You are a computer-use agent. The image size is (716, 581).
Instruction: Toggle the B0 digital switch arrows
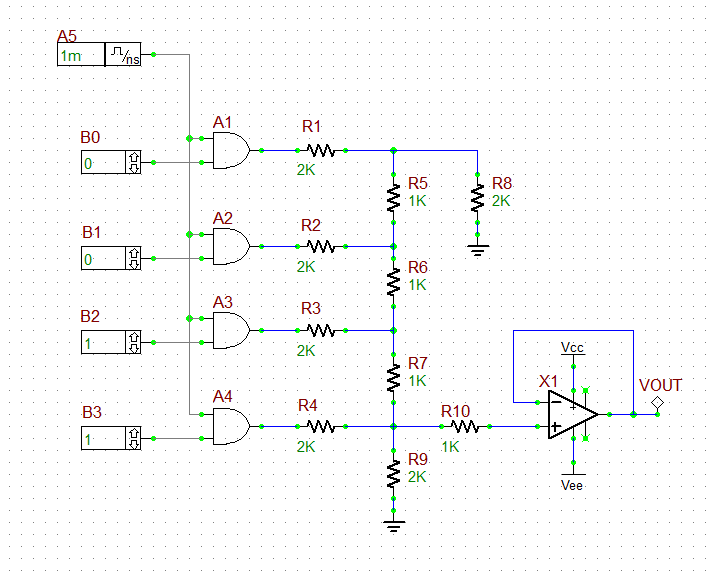[x=133, y=163]
